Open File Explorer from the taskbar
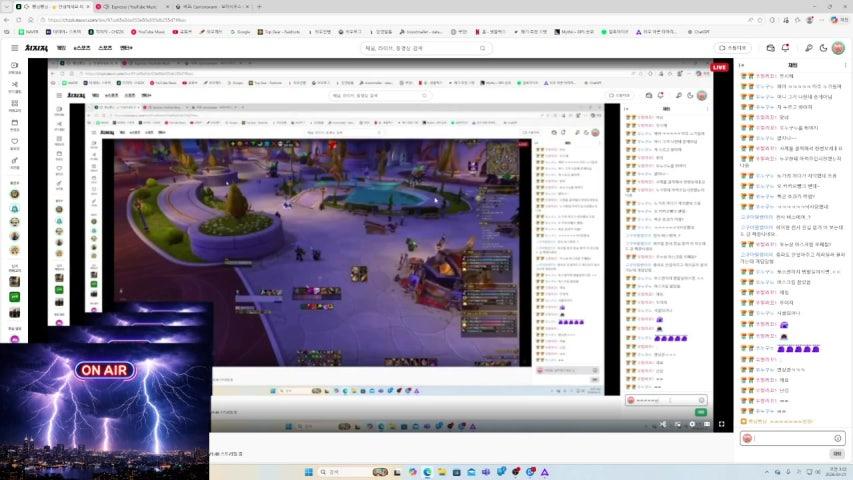This screenshot has height=480, width=853. (x=442, y=472)
